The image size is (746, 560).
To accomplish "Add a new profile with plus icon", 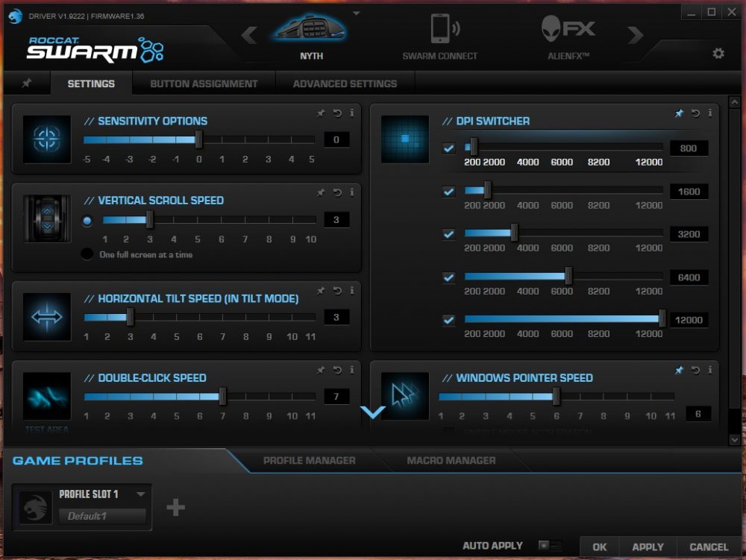I will [175, 507].
